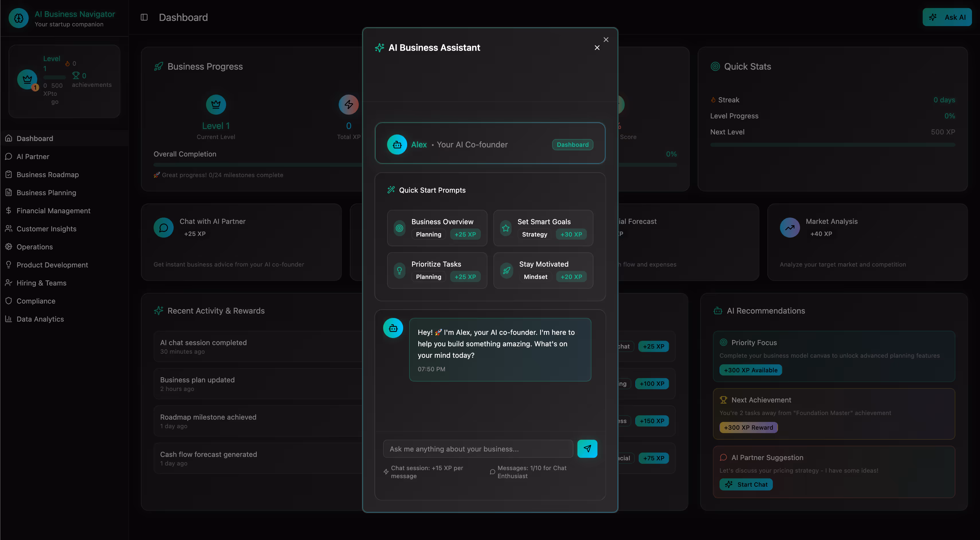Choose the Prioritize Tasks quick start prompt
The height and width of the screenshot is (540, 980).
437,271
